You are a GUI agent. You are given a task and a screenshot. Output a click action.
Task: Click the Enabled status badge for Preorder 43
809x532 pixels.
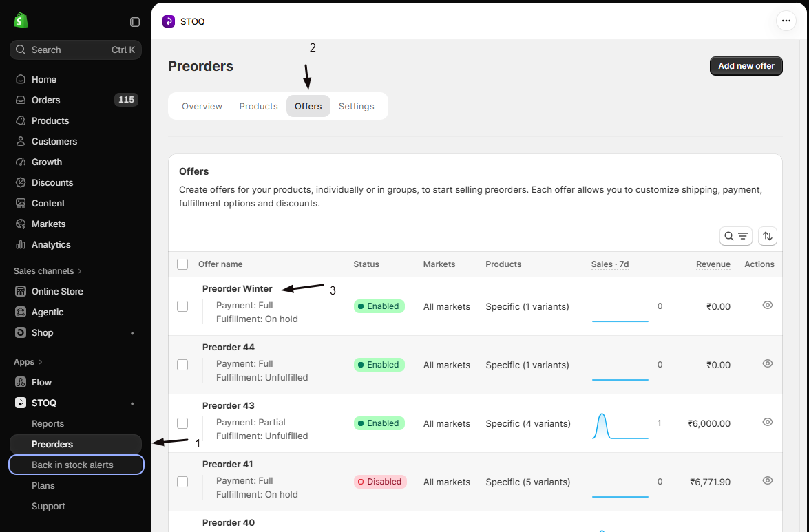tap(379, 423)
